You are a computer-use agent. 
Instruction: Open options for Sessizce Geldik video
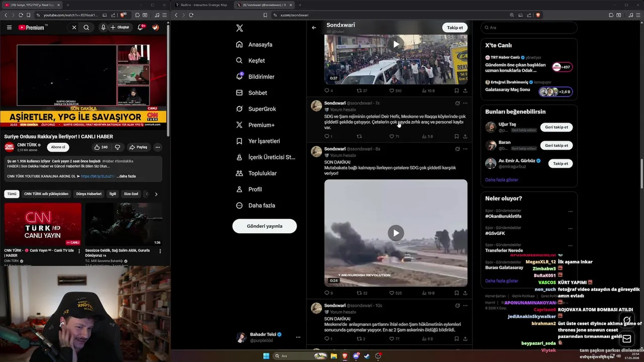tap(160, 251)
